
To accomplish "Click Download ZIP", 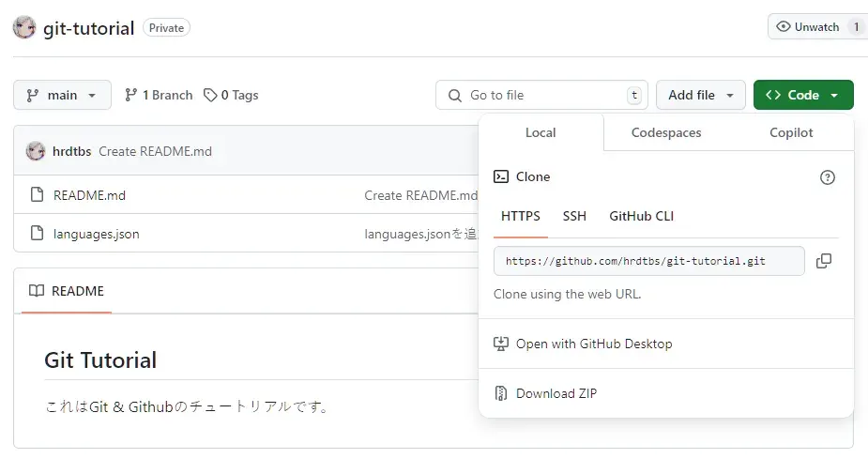I will (x=666, y=393).
